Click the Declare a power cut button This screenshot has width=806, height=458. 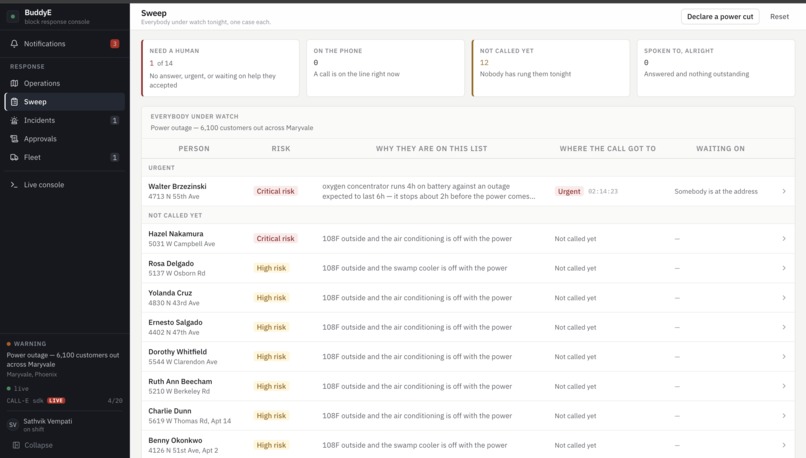pyautogui.click(x=720, y=16)
